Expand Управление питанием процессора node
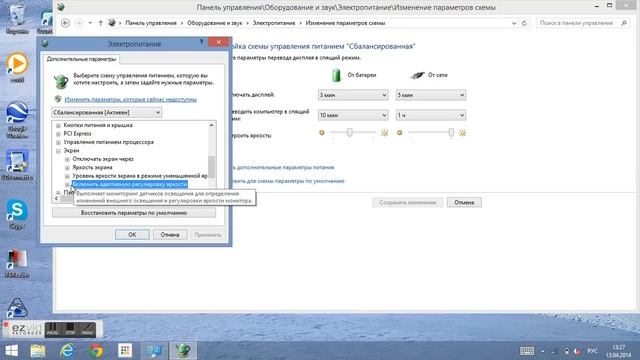The image size is (640, 360). point(58,142)
